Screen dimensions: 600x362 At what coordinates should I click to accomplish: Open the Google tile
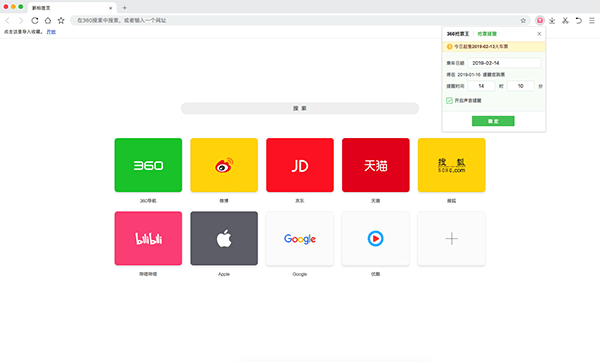pos(300,238)
